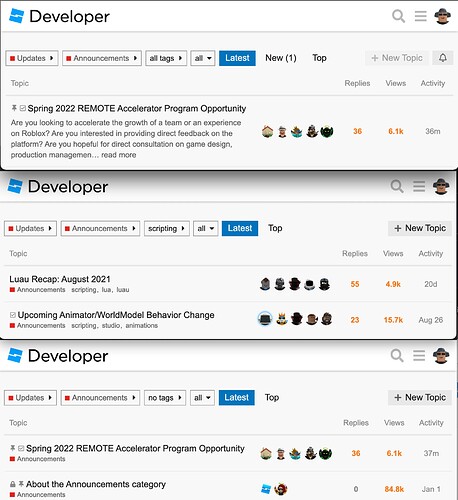
Task: Click 84.8k views on About Announcements row
Action: tap(394, 489)
